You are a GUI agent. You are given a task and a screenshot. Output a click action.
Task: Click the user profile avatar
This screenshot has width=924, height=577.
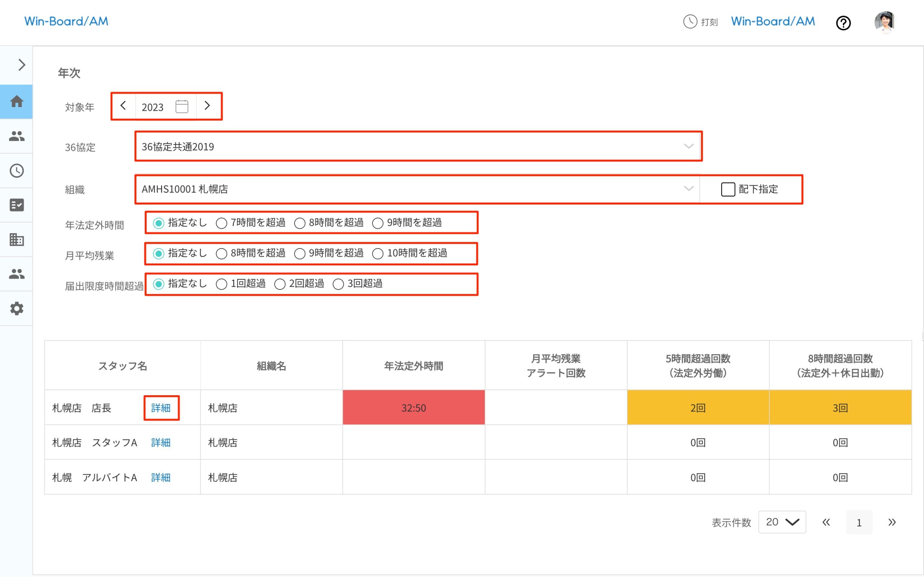(x=884, y=22)
